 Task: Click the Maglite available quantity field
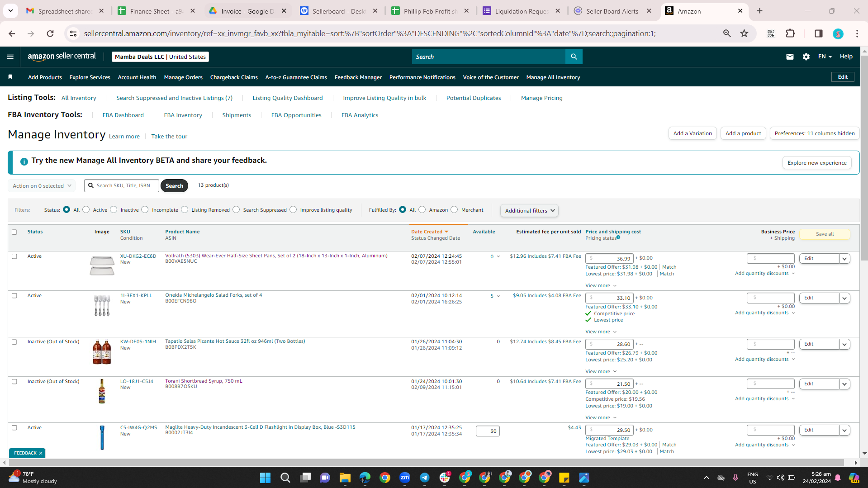tap(488, 431)
